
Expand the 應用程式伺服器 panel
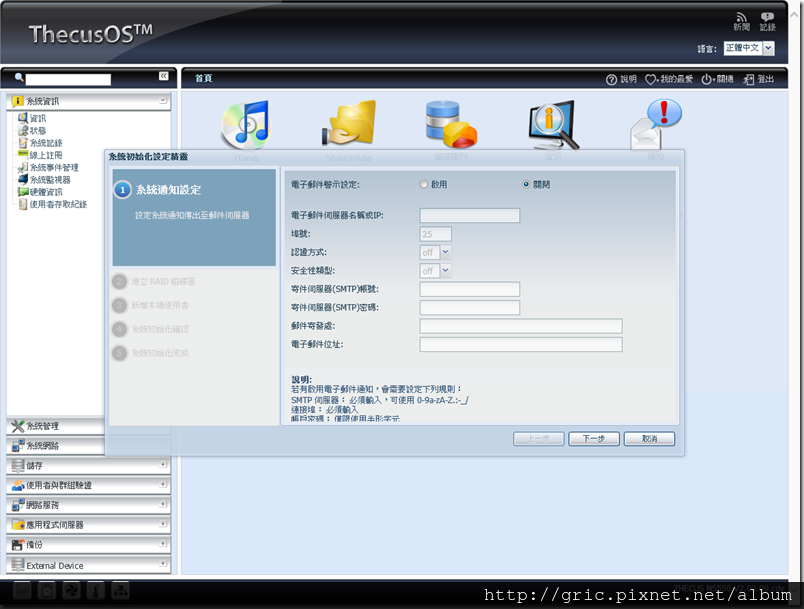(x=163, y=524)
